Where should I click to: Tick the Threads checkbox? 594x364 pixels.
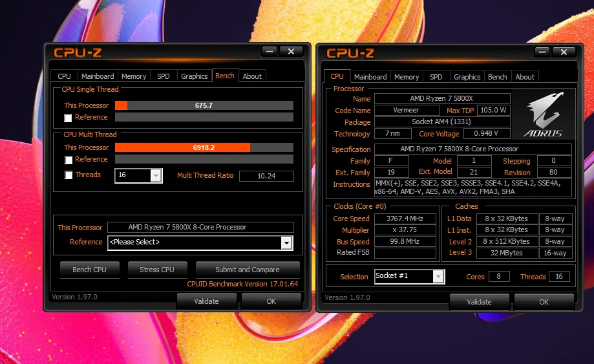tap(68, 175)
